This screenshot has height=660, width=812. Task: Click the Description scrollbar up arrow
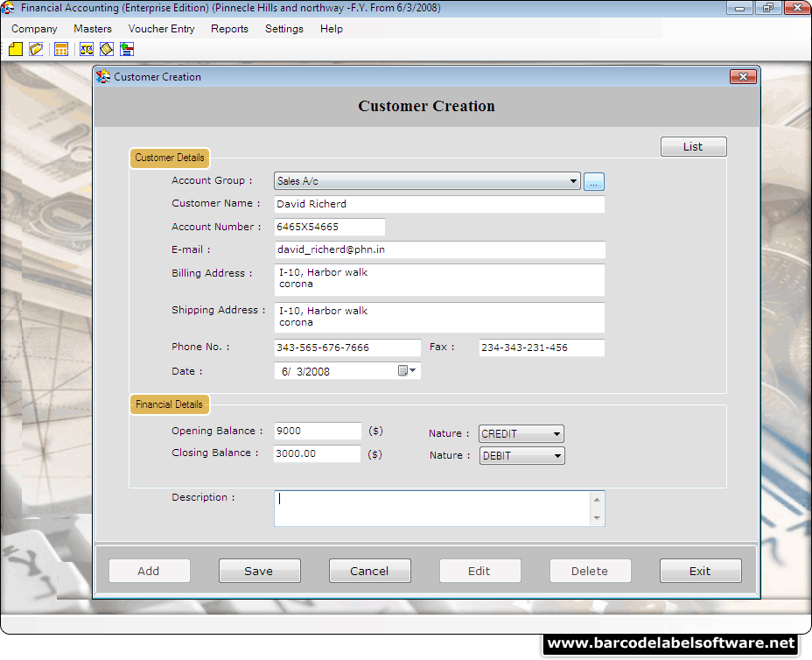[597, 500]
